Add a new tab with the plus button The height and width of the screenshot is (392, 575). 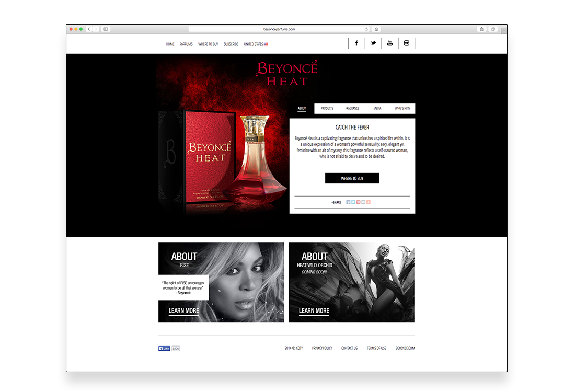tap(504, 31)
